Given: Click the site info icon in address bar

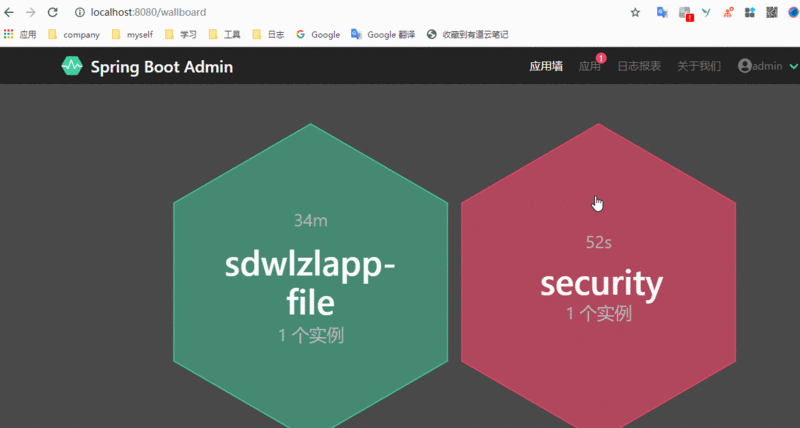Looking at the screenshot, I should [x=80, y=12].
